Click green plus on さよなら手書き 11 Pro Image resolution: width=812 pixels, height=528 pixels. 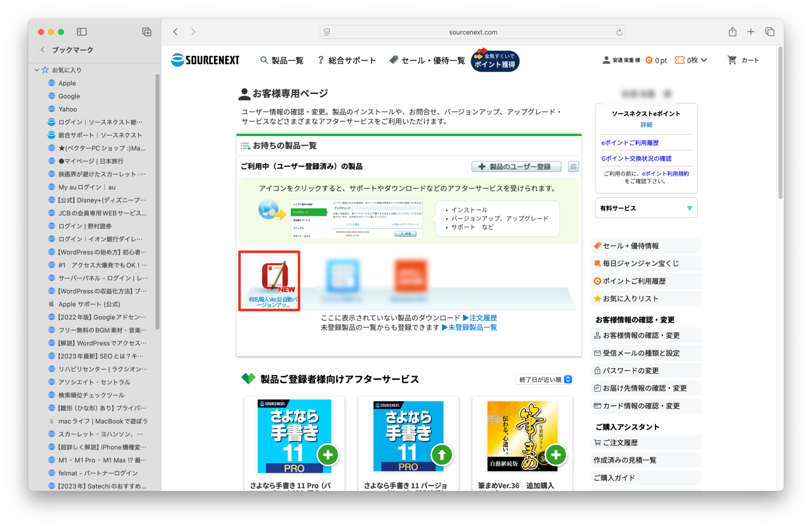tap(328, 455)
